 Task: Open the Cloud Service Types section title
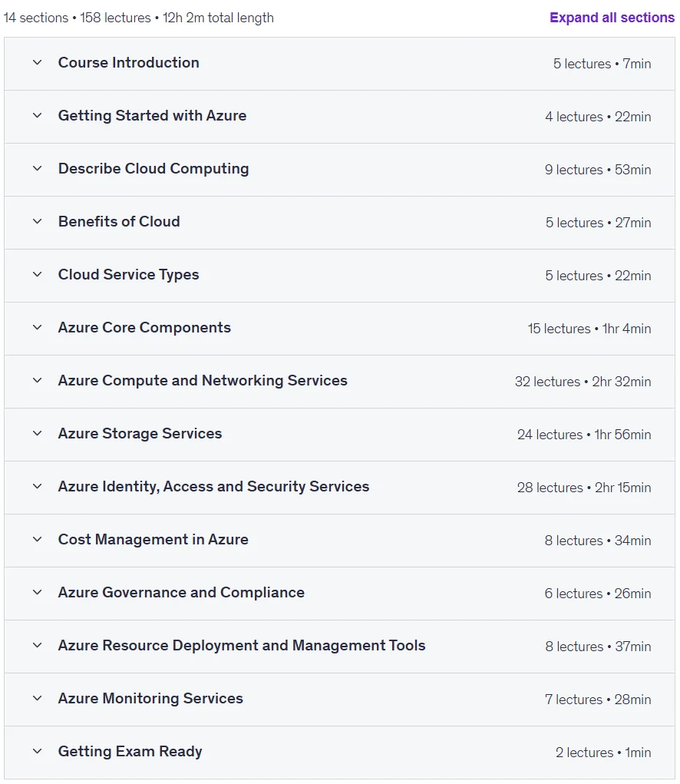[128, 274]
